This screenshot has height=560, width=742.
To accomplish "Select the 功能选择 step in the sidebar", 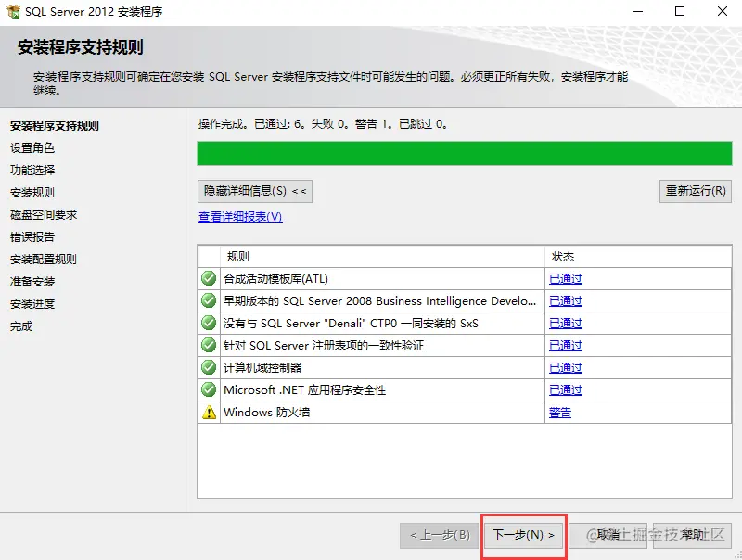I will point(32,170).
